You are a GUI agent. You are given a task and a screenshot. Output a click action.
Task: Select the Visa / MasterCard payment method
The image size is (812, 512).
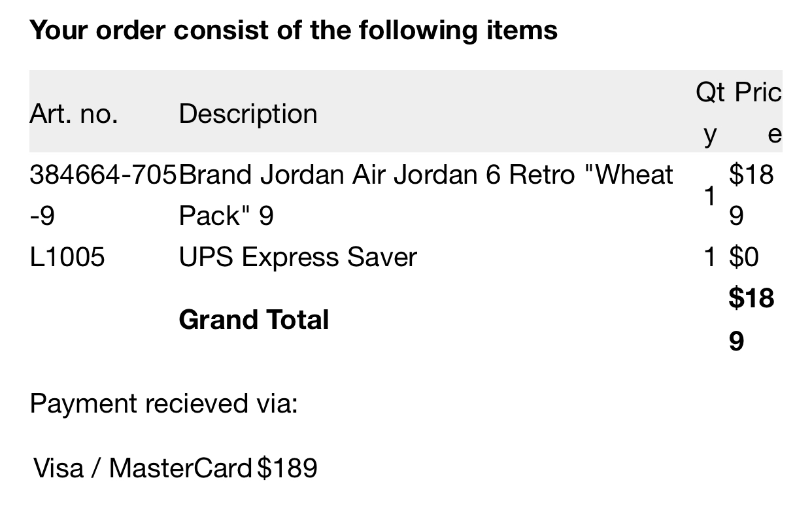(x=143, y=468)
